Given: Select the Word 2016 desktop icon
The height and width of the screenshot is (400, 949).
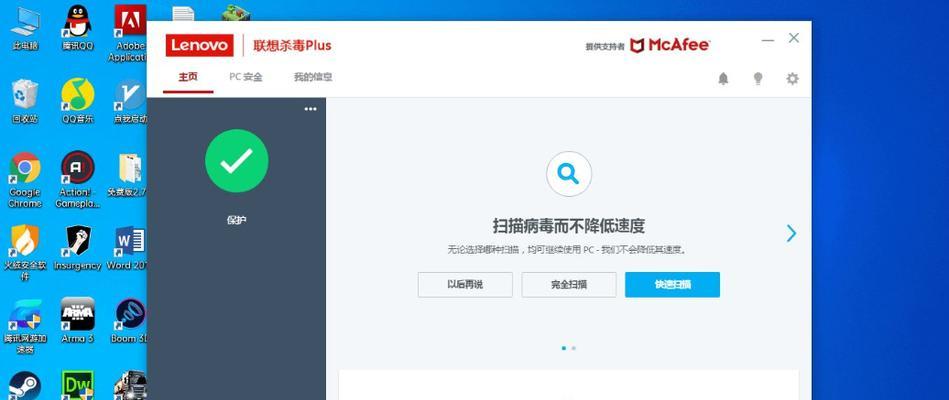Looking at the screenshot, I should point(128,248).
